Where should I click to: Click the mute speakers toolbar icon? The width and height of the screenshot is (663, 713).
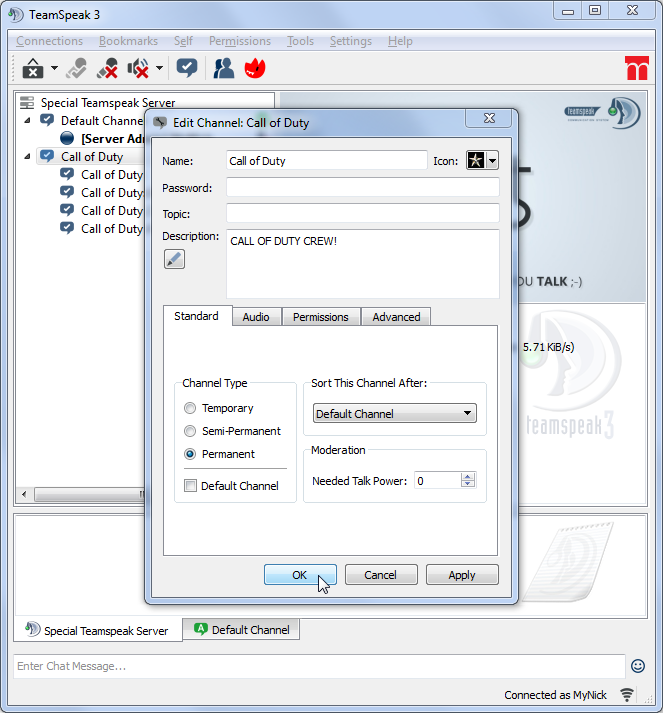pos(138,69)
